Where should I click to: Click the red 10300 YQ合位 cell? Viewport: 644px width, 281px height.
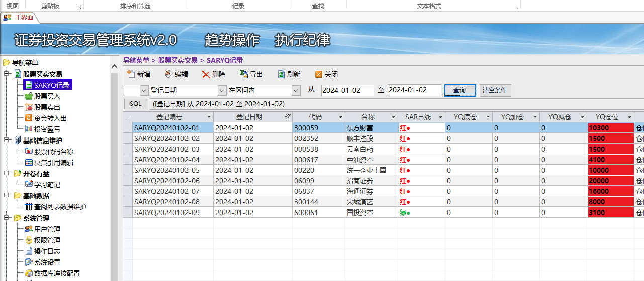[610, 128]
